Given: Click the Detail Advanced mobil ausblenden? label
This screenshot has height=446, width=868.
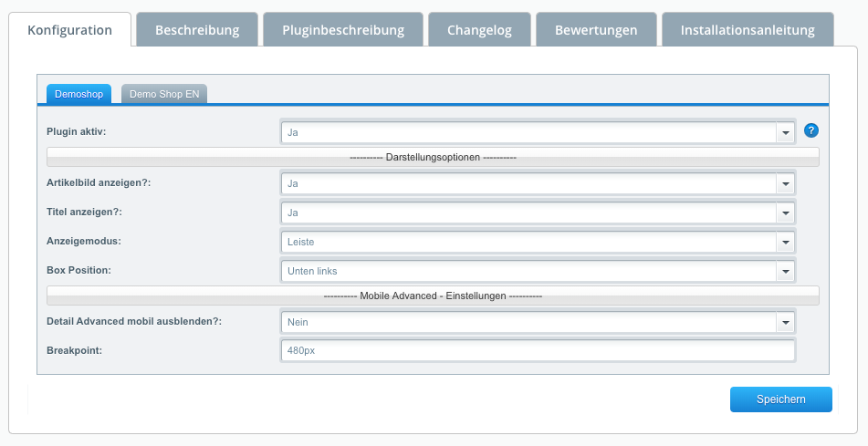Looking at the screenshot, I should [134, 321].
